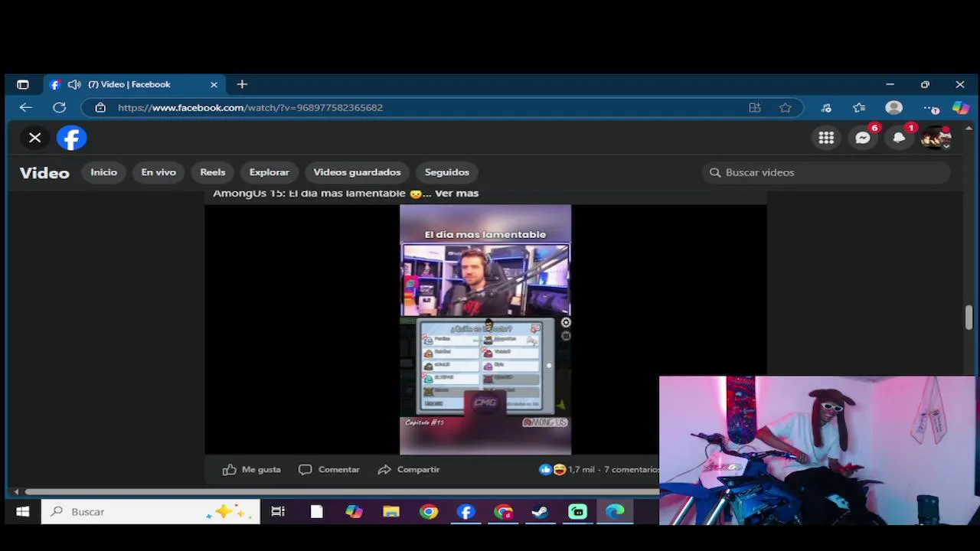Open a new browser tab

tap(242, 84)
